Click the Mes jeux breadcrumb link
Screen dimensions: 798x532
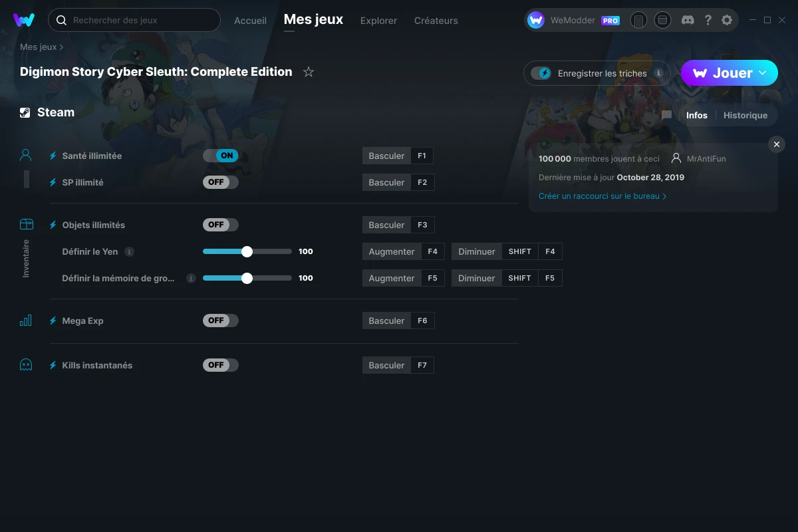[x=38, y=47]
